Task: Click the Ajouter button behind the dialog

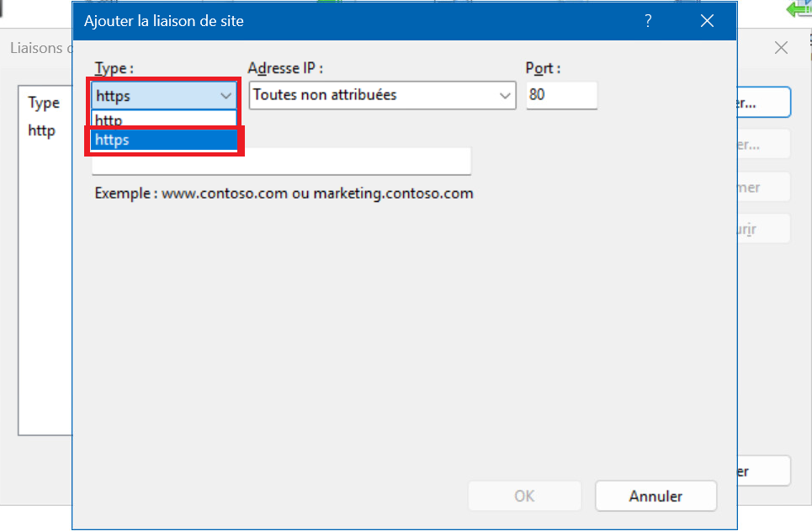Action: [x=763, y=103]
